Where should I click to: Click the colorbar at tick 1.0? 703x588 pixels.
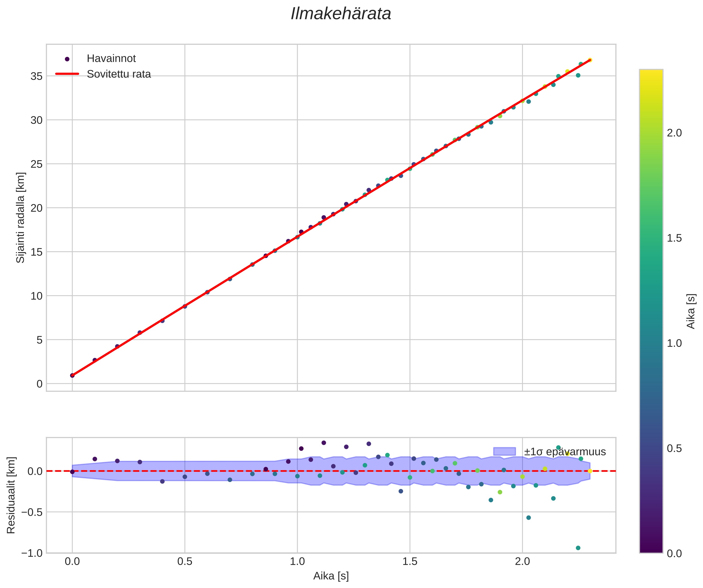click(x=651, y=343)
